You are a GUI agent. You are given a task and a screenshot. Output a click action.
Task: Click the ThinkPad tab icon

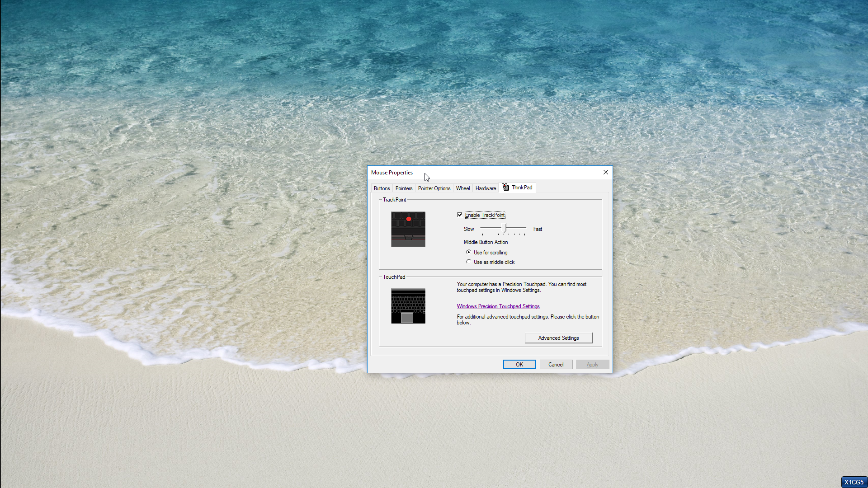[505, 188]
